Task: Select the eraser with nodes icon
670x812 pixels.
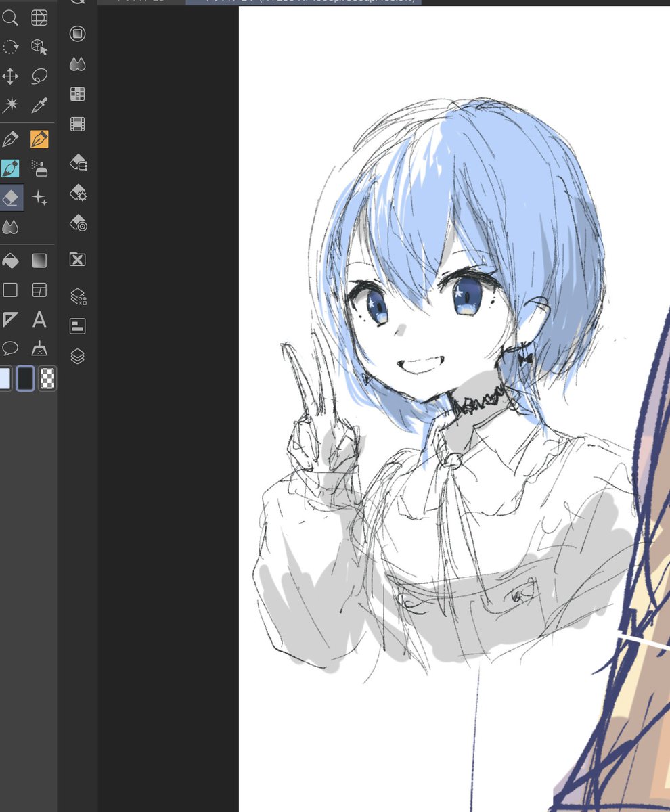Action: click(x=79, y=162)
